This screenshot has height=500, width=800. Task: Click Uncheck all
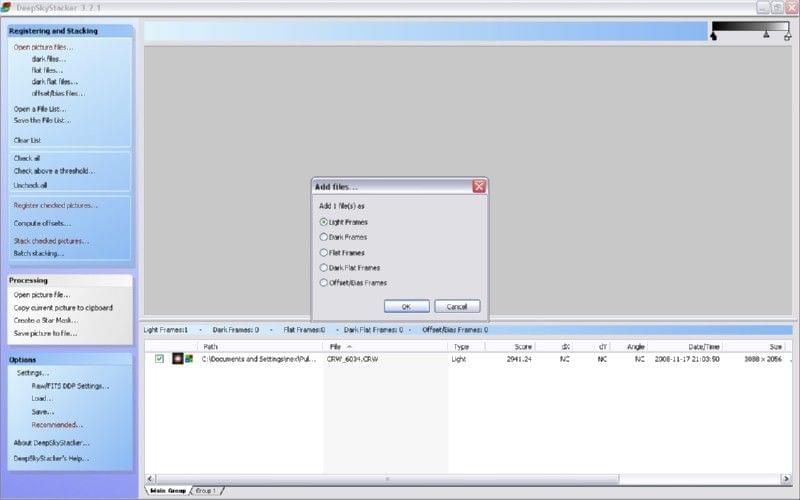[x=30, y=185]
